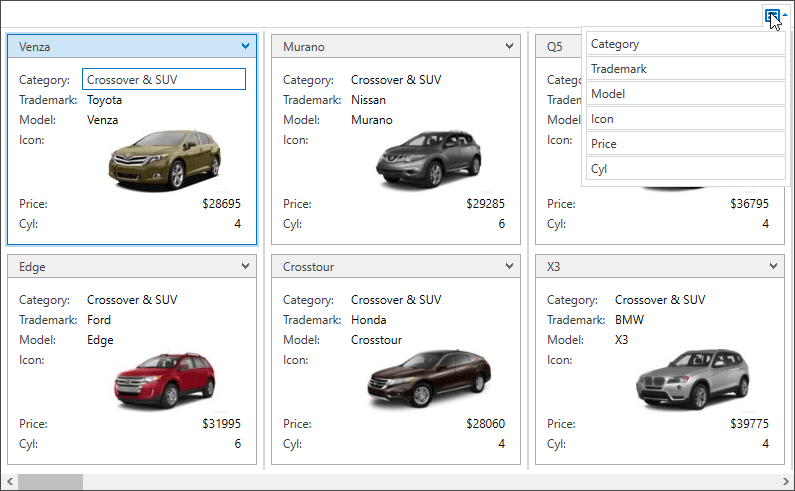Click the Toyota Venza car image

coord(164,160)
